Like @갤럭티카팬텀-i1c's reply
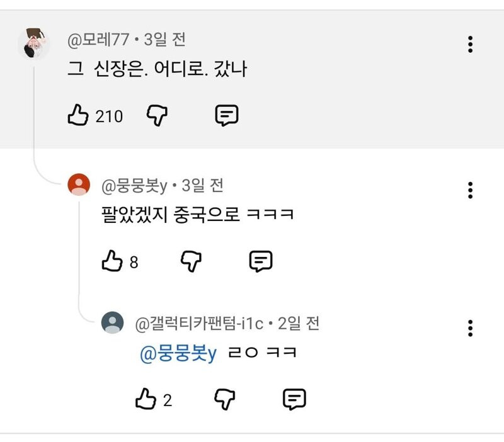This screenshot has height=442, width=504. (x=146, y=399)
